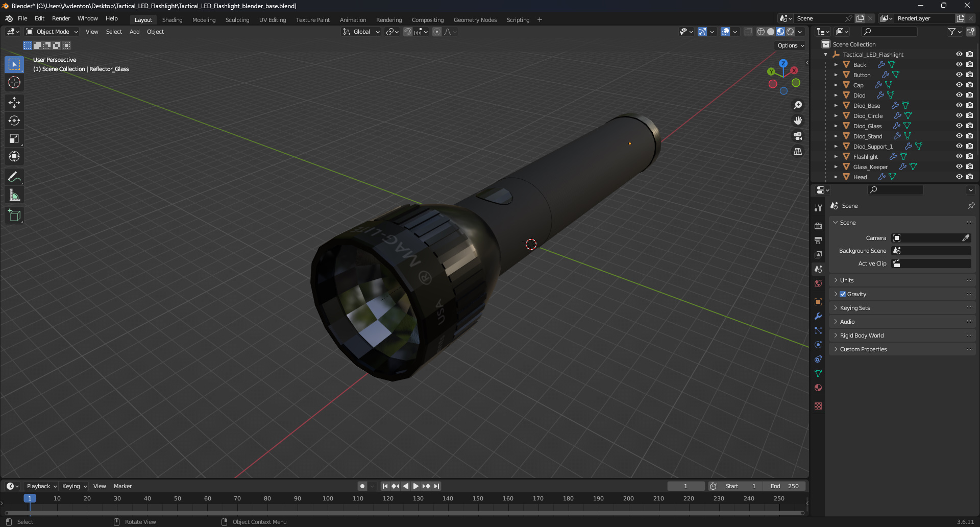Click the End frame field 250
980x527 pixels.
pos(785,486)
